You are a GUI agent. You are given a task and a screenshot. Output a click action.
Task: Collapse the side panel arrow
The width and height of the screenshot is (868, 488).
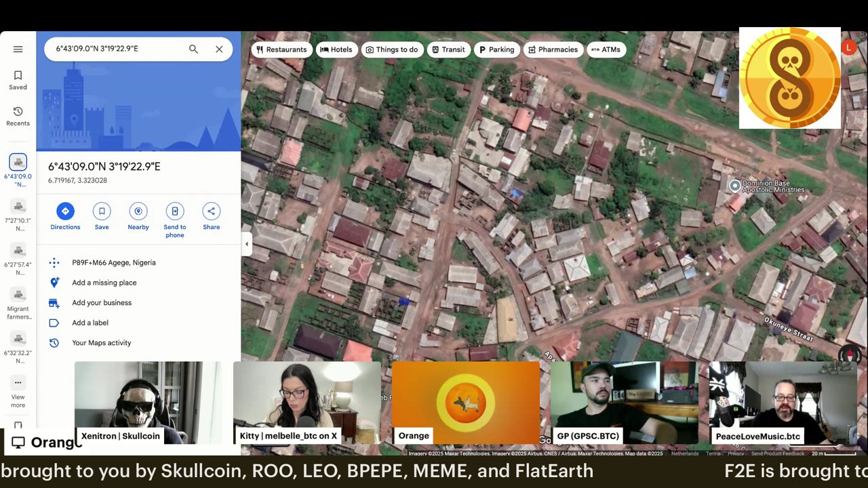[247, 244]
